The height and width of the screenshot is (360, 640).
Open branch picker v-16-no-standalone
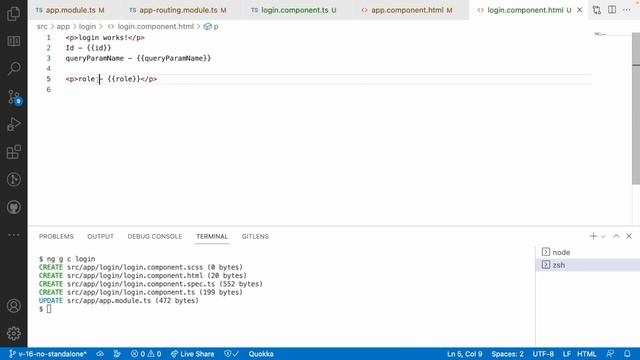click(48, 354)
